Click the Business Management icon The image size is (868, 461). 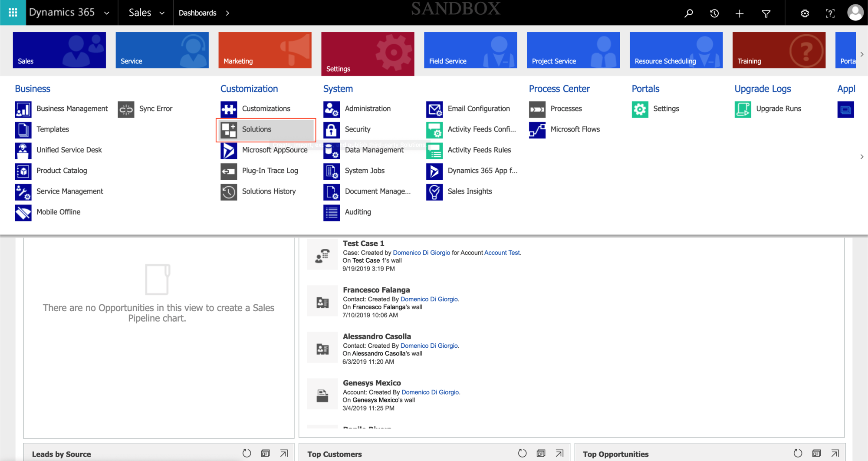(23, 109)
